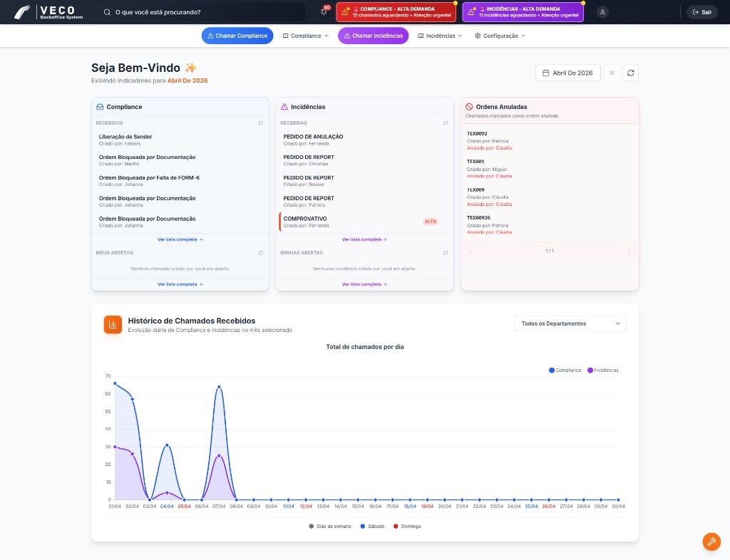Click the refresh icon beside the month picker
The height and width of the screenshot is (560, 730).
(x=630, y=73)
